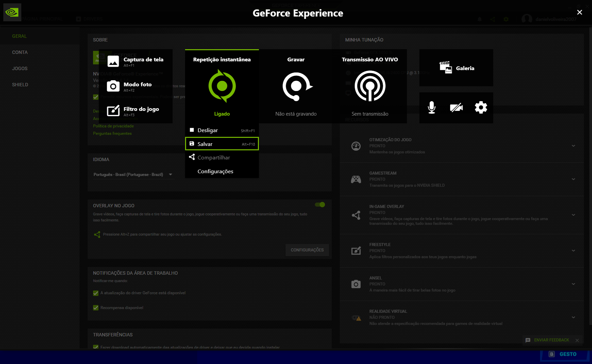Click the danielvoliveira2007 username
Viewport: 592px width, 364px height.
pyautogui.click(x=556, y=19)
